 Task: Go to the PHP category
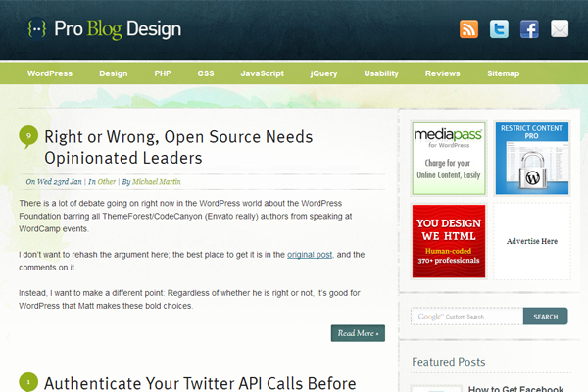point(163,73)
